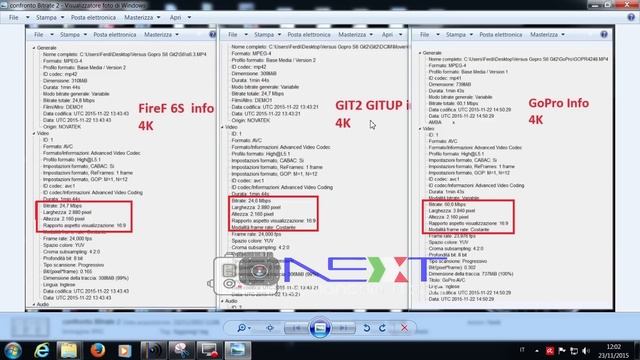Click 'Origin: NOVATEK' in the GIT2 GITUP panel
640x360 pixels.
[251, 120]
